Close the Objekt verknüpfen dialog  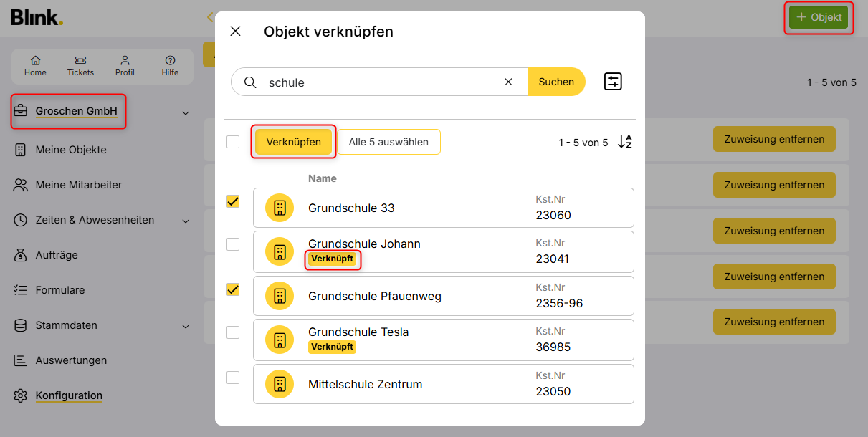point(235,32)
